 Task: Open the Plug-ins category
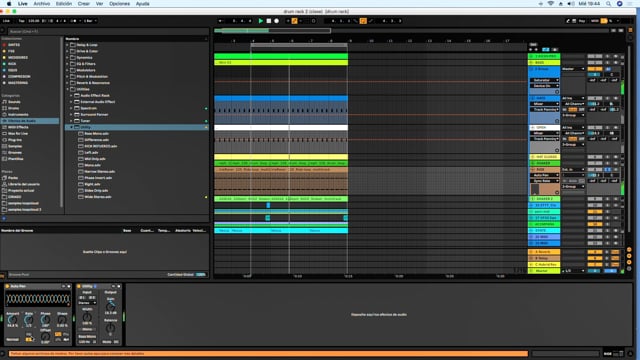click(x=15, y=140)
